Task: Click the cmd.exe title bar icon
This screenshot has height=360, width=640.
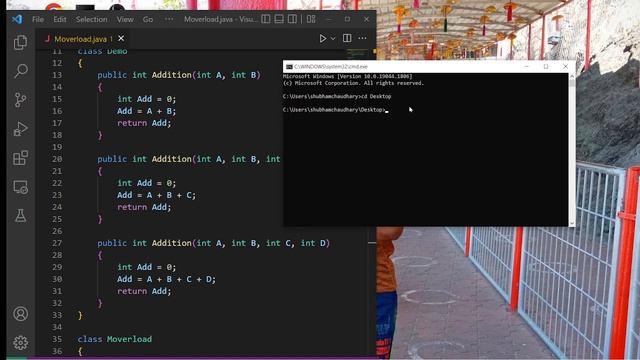Action: point(289,67)
